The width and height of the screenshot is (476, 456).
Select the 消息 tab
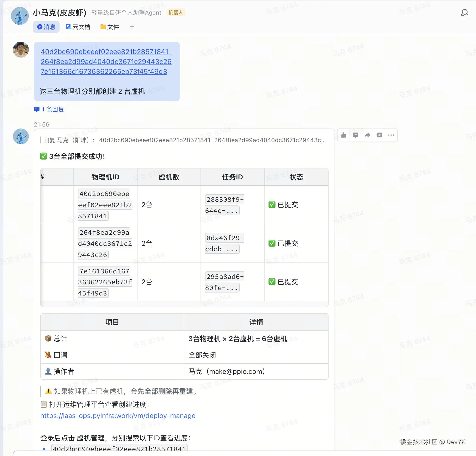click(46, 27)
